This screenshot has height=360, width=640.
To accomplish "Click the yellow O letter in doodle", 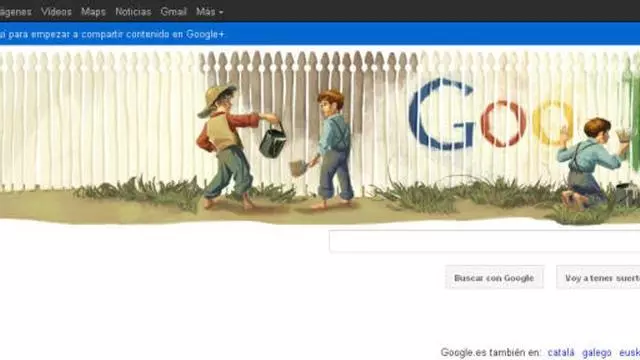I will [553, 123].
